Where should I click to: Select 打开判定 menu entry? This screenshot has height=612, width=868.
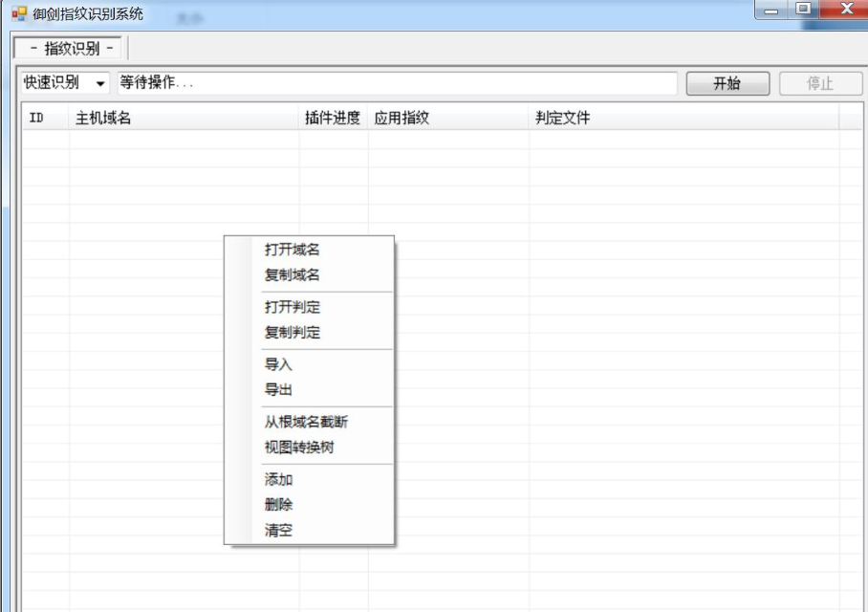[x=293, y=308]
